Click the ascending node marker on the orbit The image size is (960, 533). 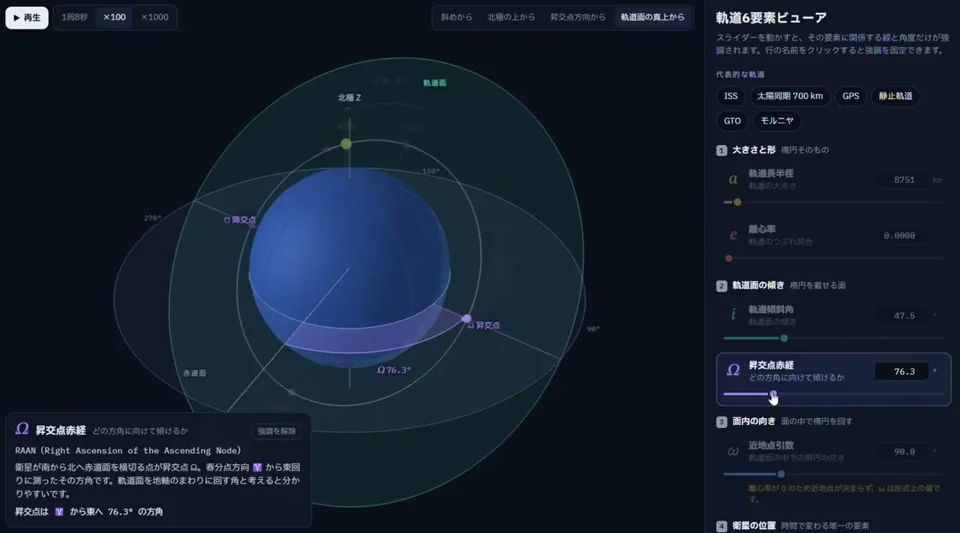click(467, 318)
